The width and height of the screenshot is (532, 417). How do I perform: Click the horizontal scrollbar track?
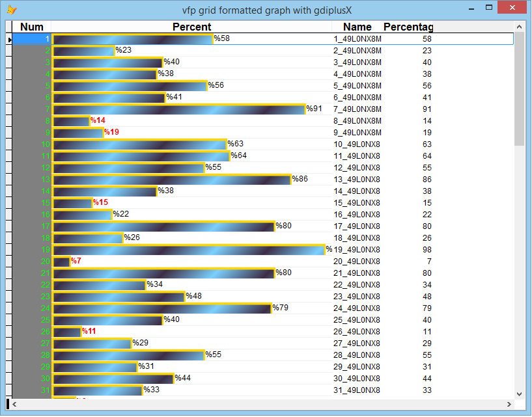coord(260,404)
